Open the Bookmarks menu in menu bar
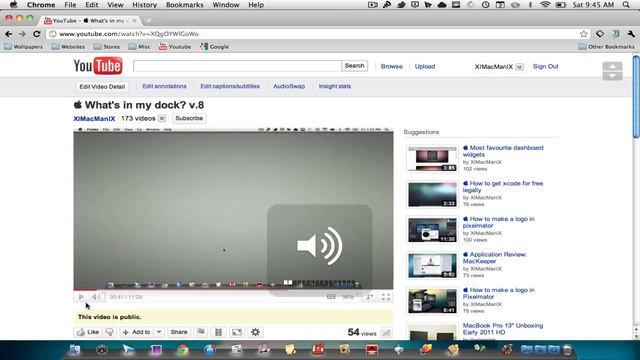Viewport: 640px width, 360px height. pos(184,5)
